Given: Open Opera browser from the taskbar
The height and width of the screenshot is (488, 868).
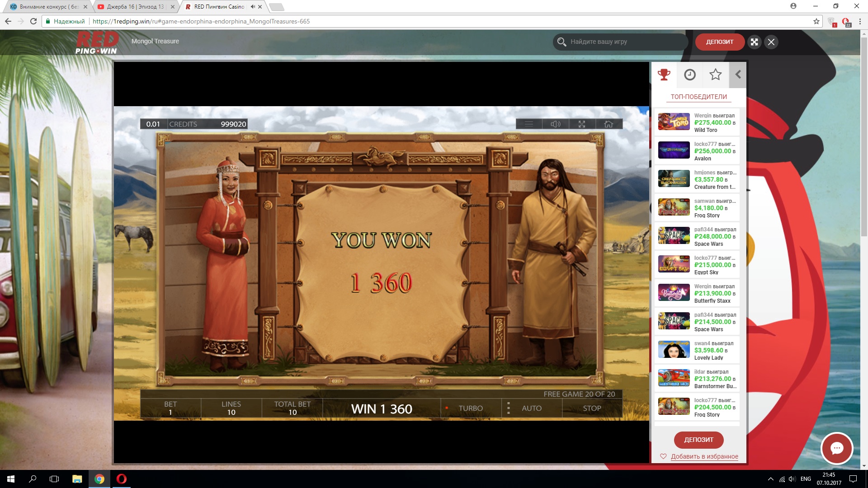Looking at the screenshot, I should coord(121,479).
